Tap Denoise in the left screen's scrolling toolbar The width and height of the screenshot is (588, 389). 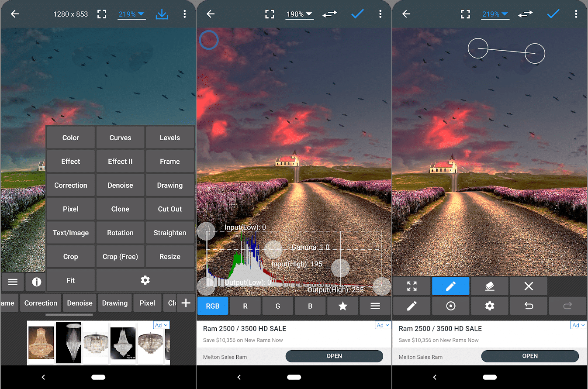click(x=80, y=303)
